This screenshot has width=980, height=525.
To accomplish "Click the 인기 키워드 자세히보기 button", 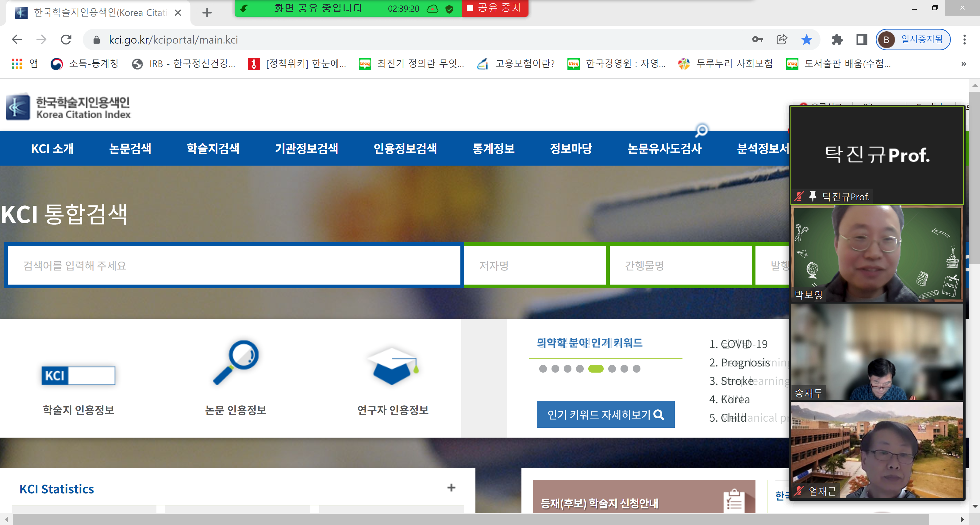I will pos(605,414).
